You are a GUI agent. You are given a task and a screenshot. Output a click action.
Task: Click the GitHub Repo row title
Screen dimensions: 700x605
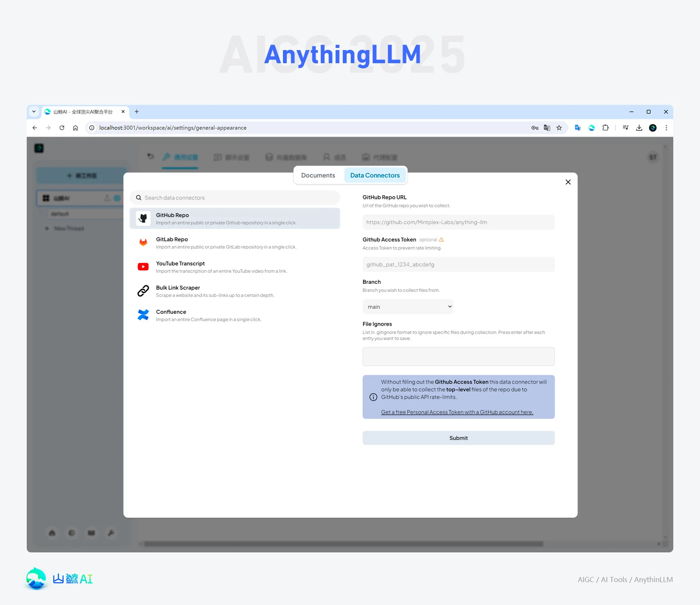point(172,215)
